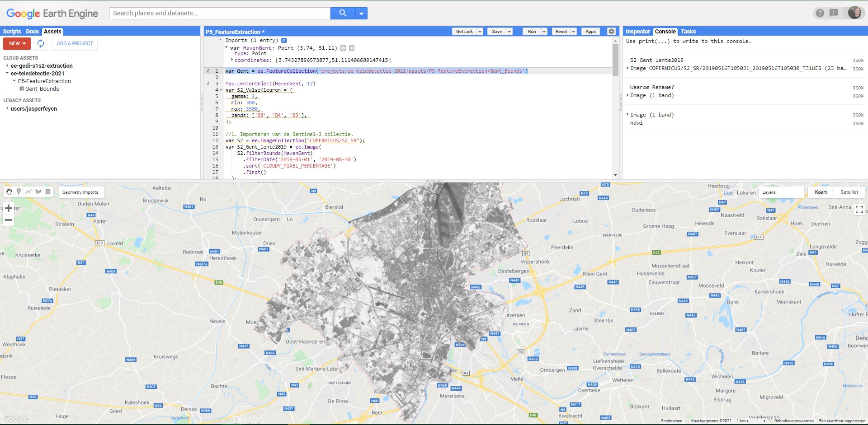Screen dimensions: 868x425
Task: Open the Layers map control
Action: tap(781, 192)
